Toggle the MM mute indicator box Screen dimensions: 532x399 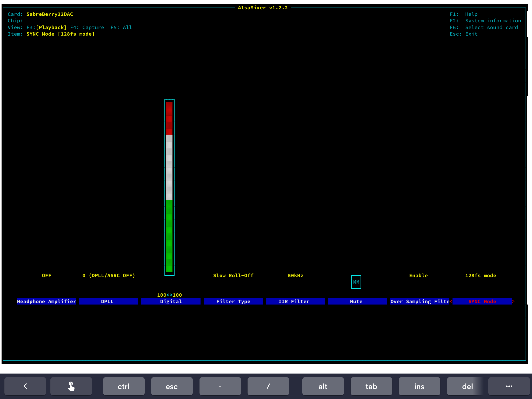coord(356,282)
